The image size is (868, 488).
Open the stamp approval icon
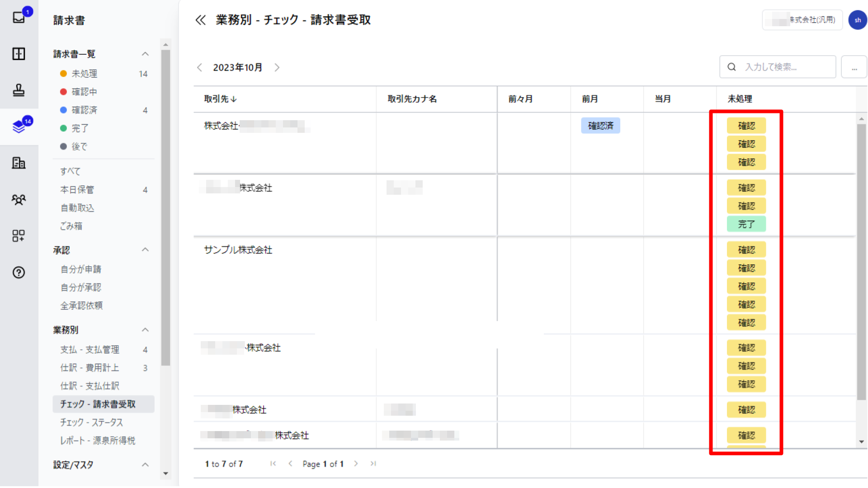pos(19,90)
